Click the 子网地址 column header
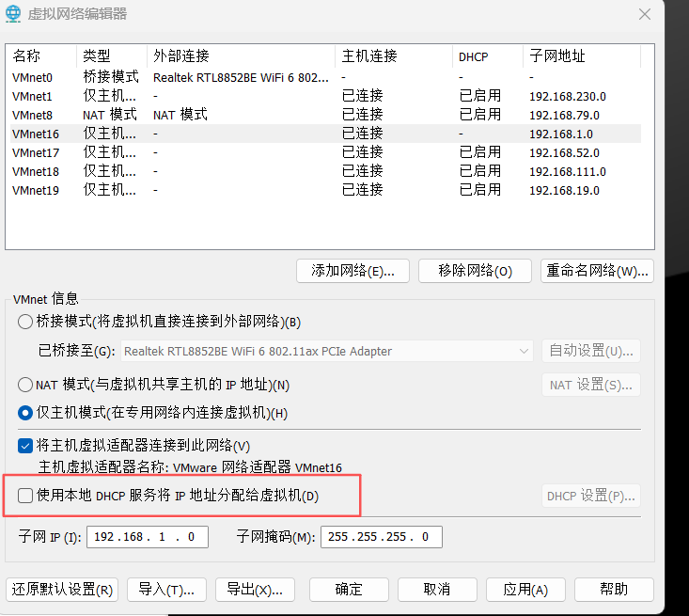The width and height of the screenshot is (689, 616). [582, 56]
